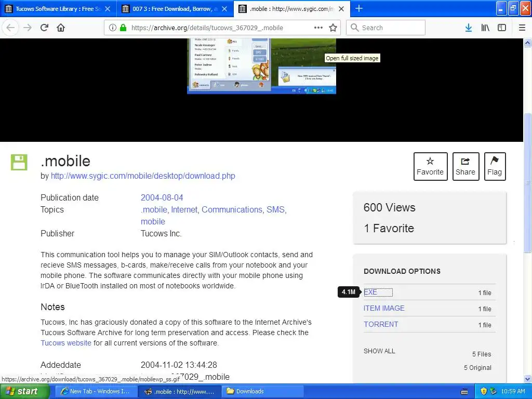Open the mobile topic link
Image resolution: width=532 pixels, height=399 pixels.
(153, 221)
